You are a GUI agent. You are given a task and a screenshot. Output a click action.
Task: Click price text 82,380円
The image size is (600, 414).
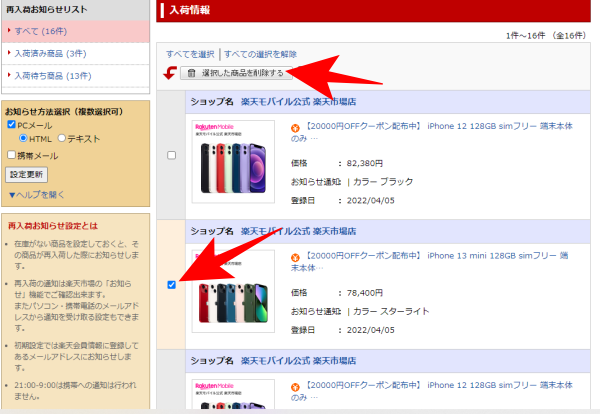click(x=365, y=163)
